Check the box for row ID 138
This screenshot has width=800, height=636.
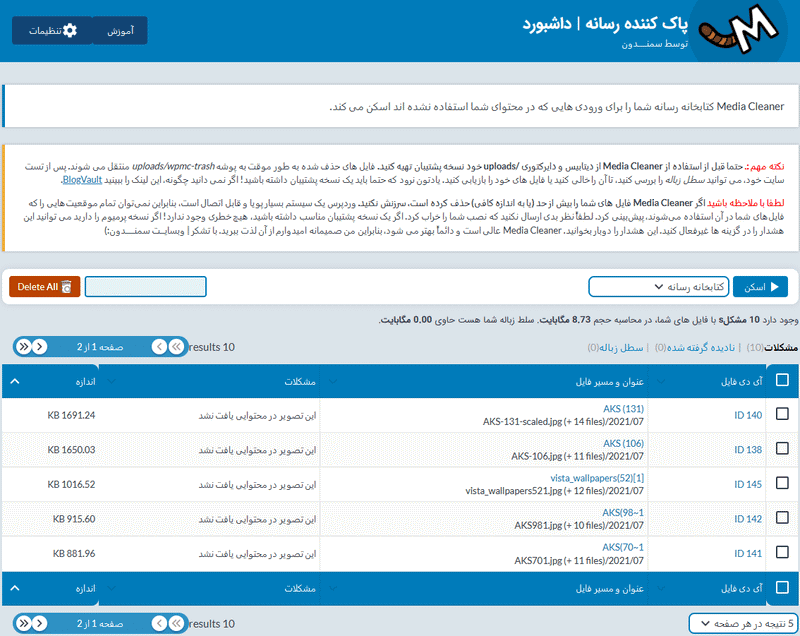click(x=782, y=448)
